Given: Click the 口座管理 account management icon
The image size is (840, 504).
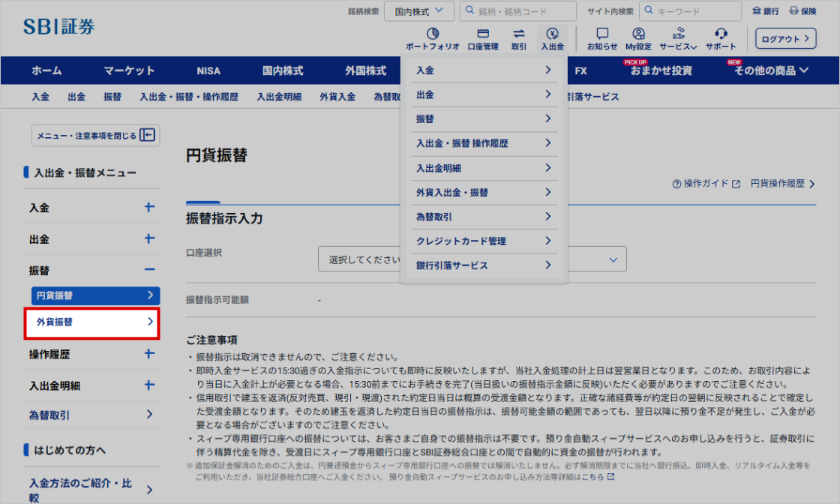Looking at the screenshot, I should pos(483,34).
